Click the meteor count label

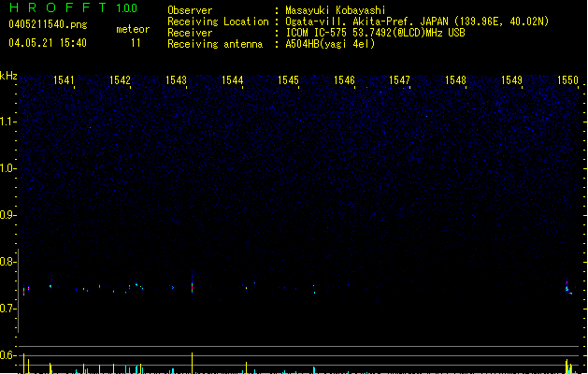(x=133, y=29)
